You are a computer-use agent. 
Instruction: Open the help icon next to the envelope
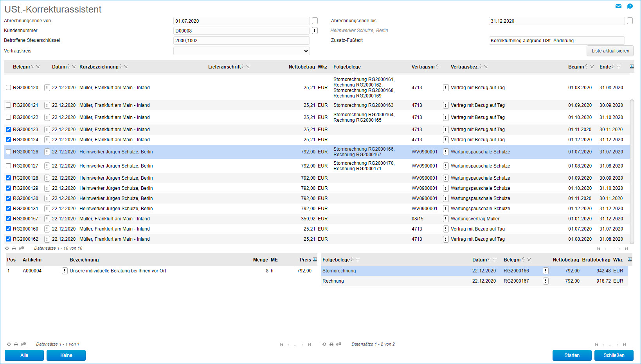[630, 6]
